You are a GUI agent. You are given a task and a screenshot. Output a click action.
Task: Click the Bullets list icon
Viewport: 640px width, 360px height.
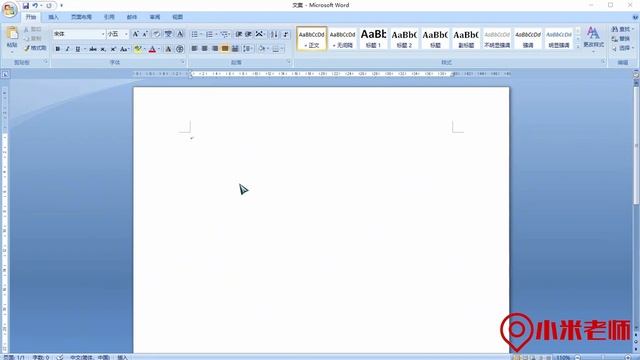195,34
